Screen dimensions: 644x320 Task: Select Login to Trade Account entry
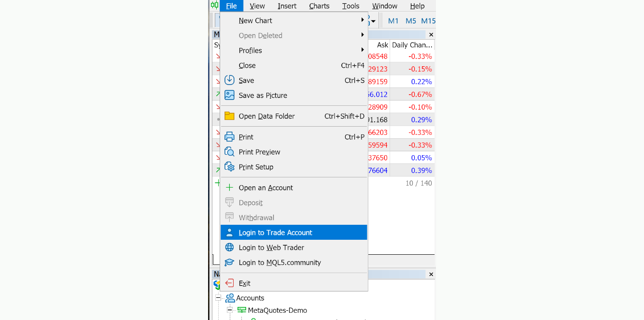click(294, 233)
